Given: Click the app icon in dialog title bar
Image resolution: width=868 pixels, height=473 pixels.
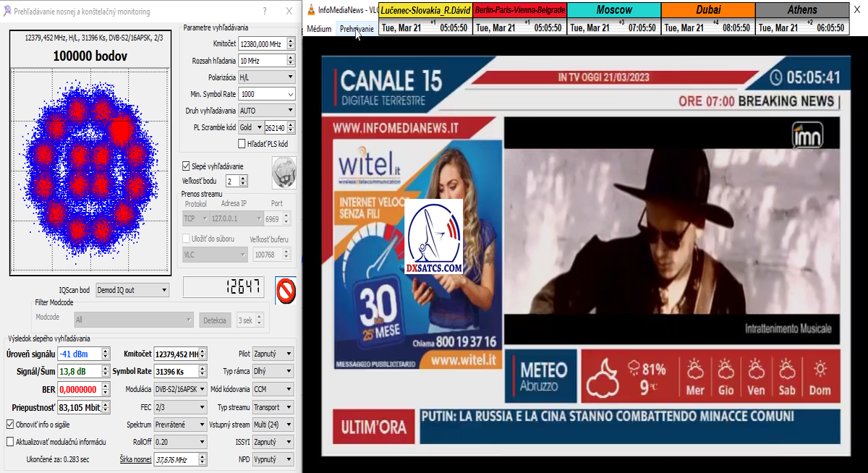Looking at the screenshot, I should click(x=7, y=11).
